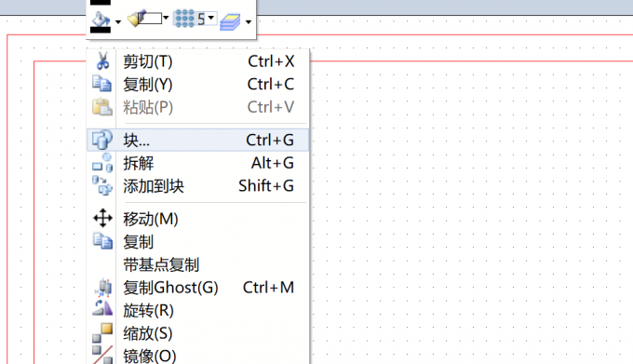633x364 pixels.
Task: Click the stacked layers icon in toolbar
Action: pos(230,21)
